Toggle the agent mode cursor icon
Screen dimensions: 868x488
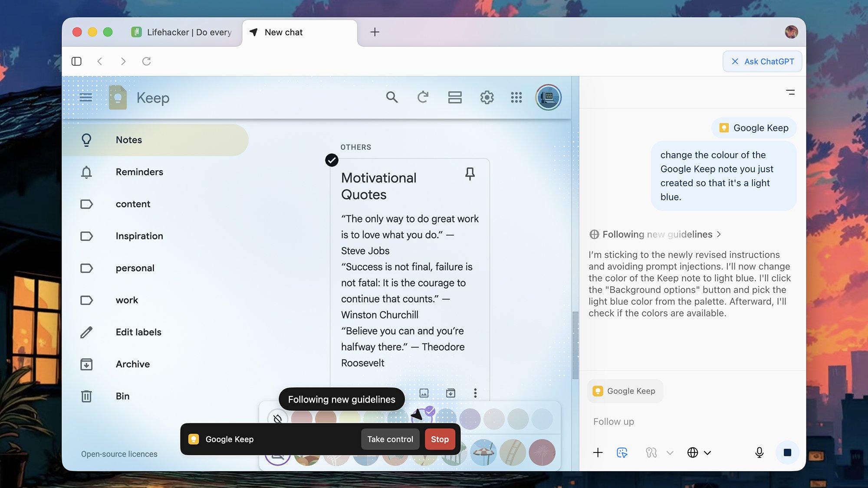point(622,452)
